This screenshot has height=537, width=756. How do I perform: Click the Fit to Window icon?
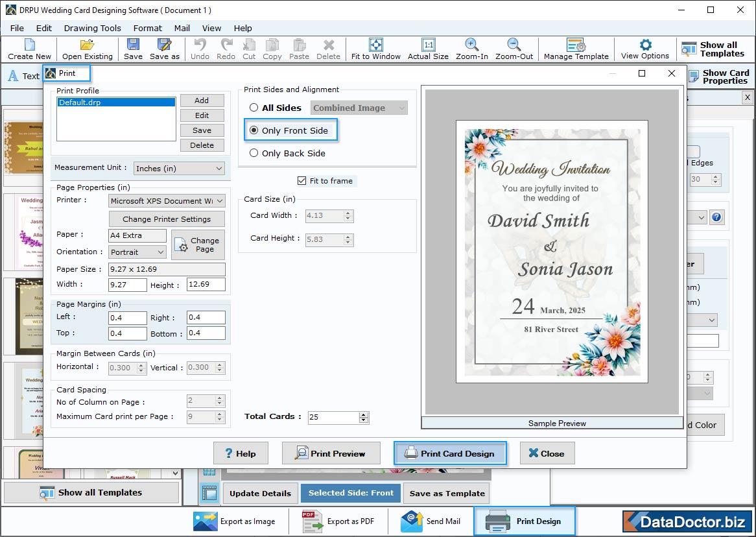[x=375, y=44]
